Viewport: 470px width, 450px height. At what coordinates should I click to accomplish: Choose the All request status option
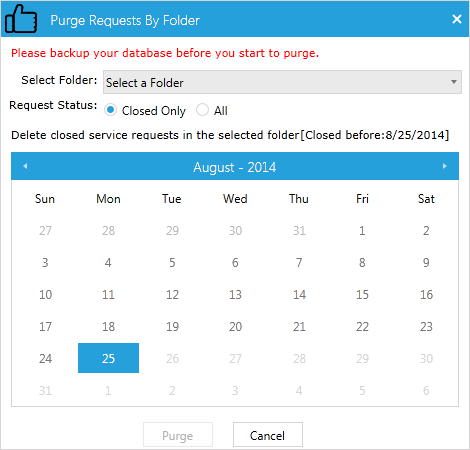point(202,110)
